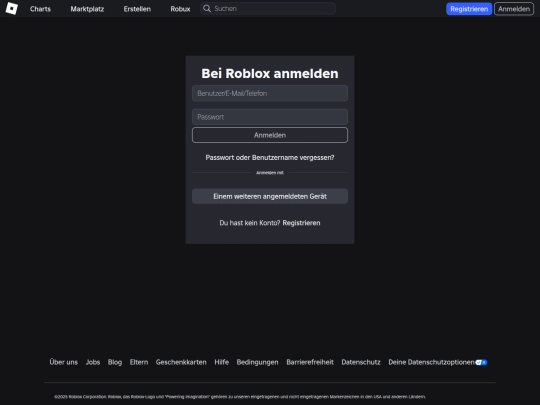Open the Barrierefreiheit footer link

(x=310, y=362)
